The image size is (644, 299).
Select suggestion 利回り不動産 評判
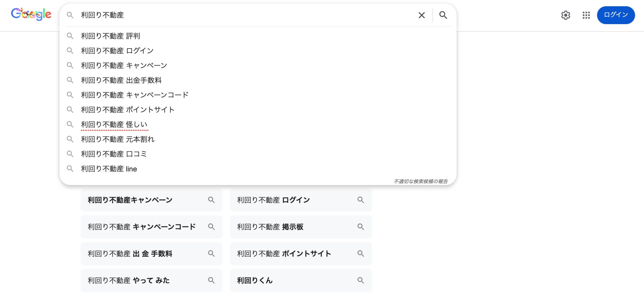[110, 36]
